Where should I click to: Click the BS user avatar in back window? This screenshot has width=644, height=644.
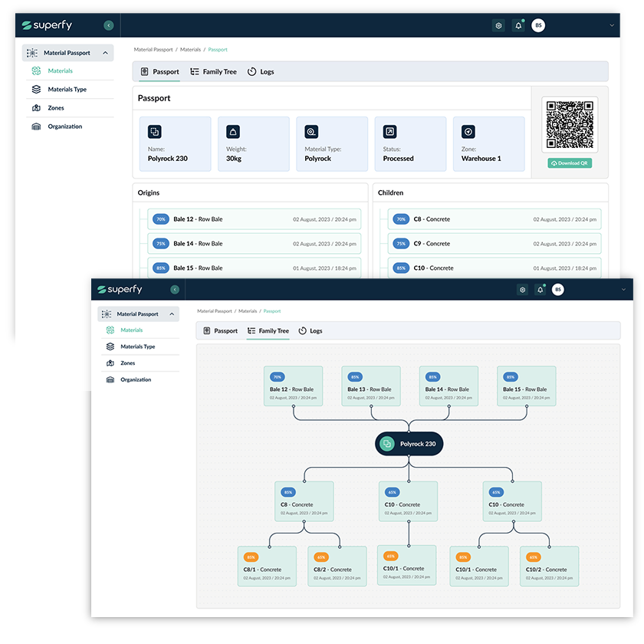click(x=538, y=25)
